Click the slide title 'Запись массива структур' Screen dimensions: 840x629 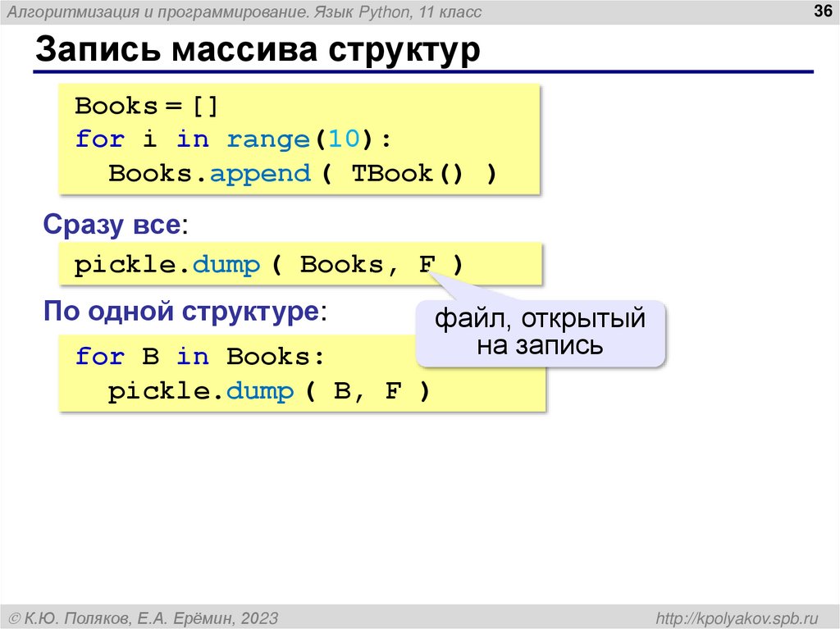[x=258, y=50]
